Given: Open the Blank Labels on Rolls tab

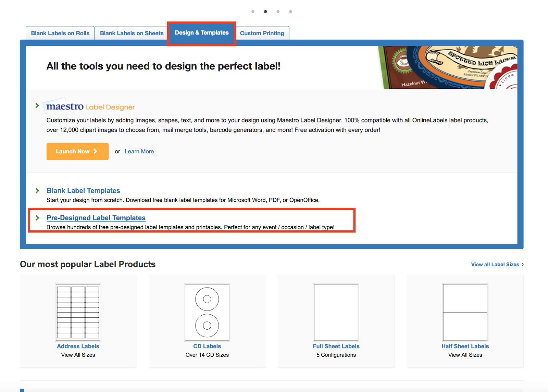Looking at the screenshot, I should pos(60,33).
